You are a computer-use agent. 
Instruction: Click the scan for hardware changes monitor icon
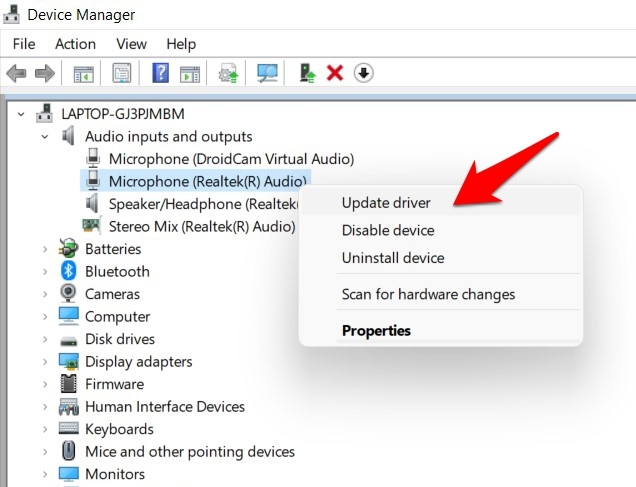[x=267, y=73]
